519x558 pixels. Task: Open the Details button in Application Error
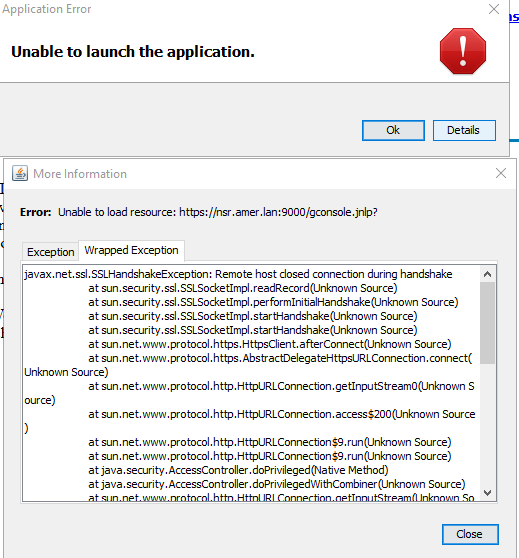click(464, 130)
